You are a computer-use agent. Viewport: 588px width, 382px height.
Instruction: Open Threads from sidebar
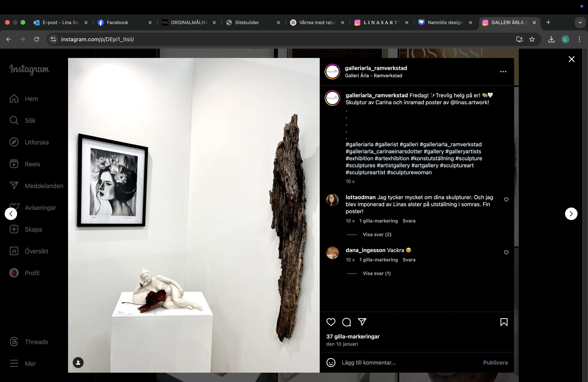29,342
